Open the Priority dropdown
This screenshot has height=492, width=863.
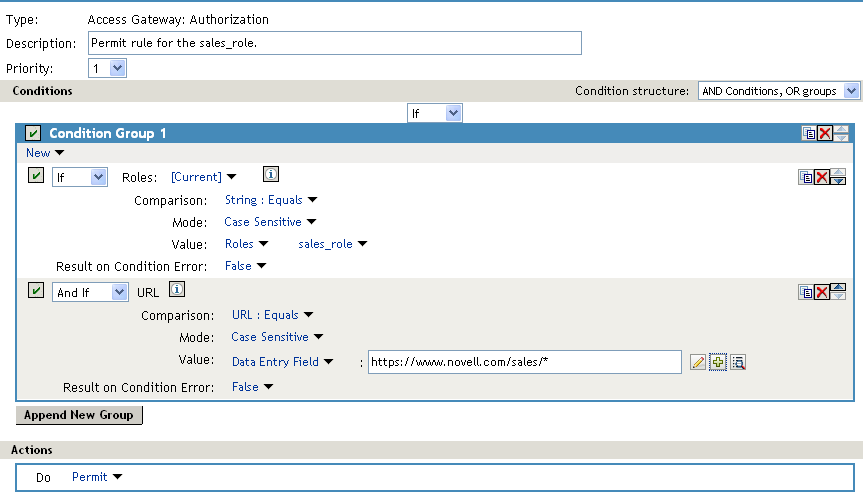point(107,68)
